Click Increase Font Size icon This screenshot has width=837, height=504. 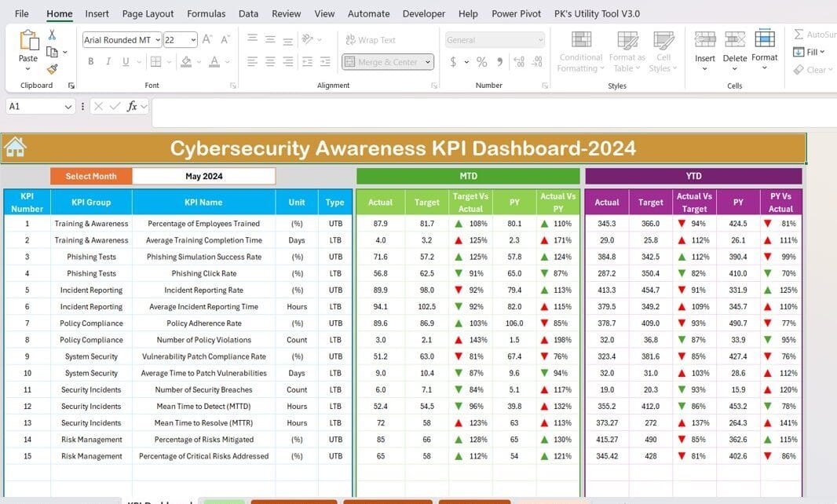pos(207,39)
